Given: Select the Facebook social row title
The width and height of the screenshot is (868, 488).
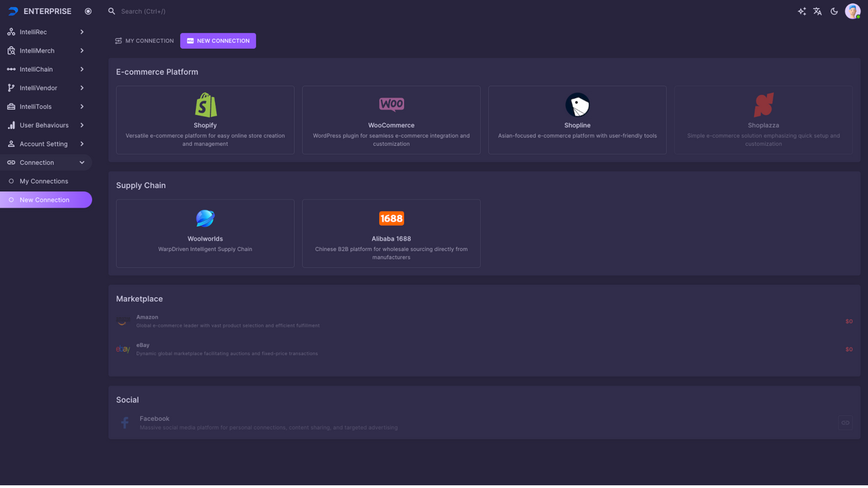Looking at the screenshot, I should point(155,419).
